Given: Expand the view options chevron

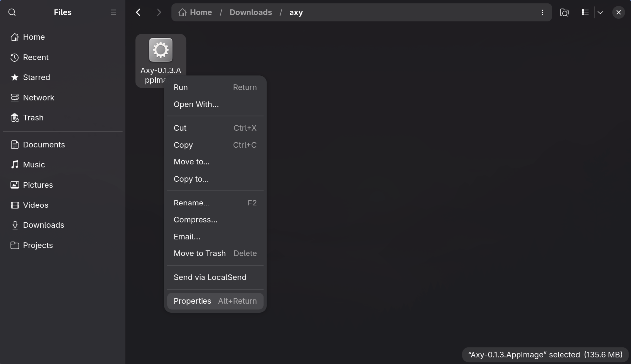Looking at the screenshot, I should pyautogui.click(x=600, y=12).
